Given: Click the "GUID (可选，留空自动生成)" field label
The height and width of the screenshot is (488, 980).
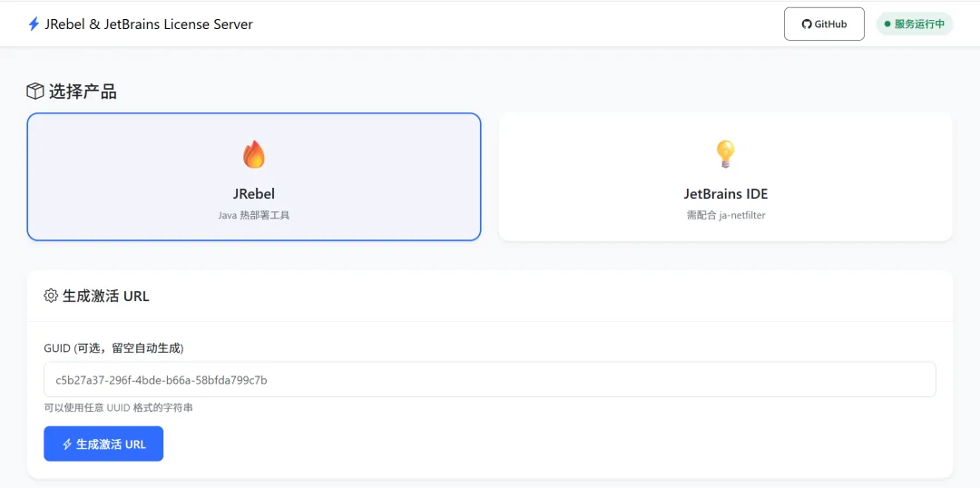Looking at the screenshot, I should pyautogui.click(x=113, y=348).
